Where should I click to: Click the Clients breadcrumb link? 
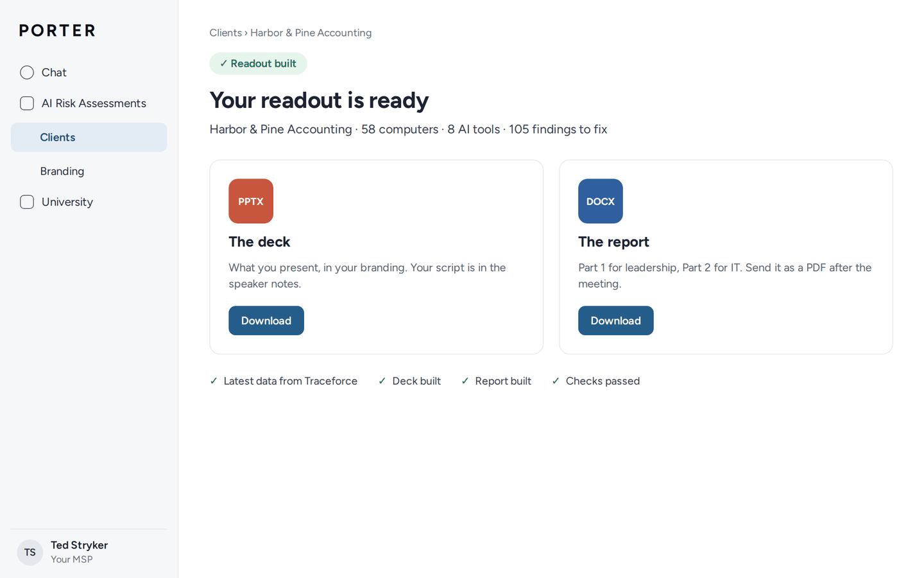pos(226,33)
